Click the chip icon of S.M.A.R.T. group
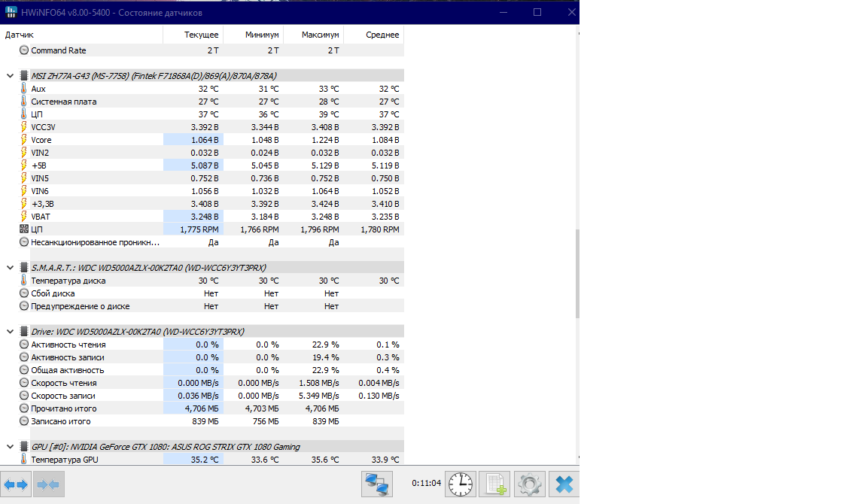Screen dimensions: 867x504 point(24,268)
